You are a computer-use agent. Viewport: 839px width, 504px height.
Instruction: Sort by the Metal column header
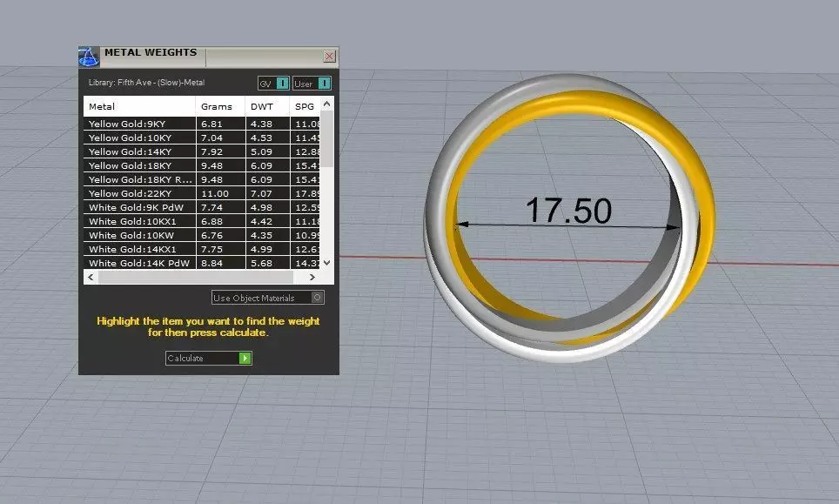pos(139,106)
